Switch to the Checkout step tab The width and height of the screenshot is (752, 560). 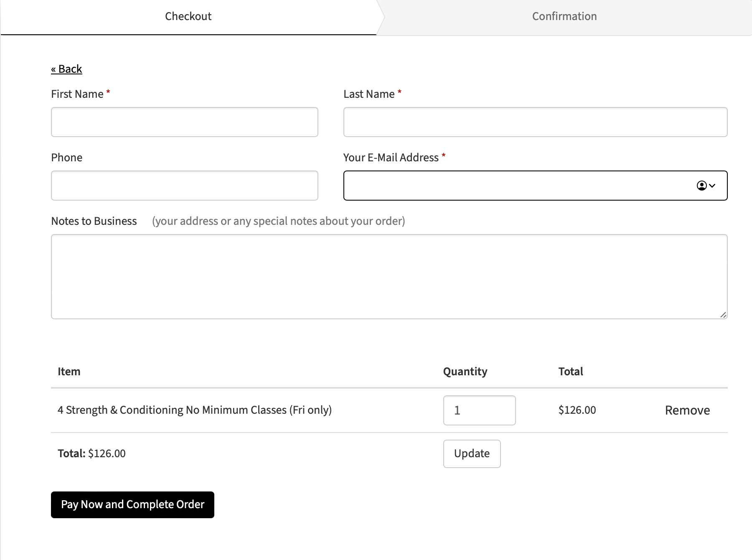pyautogui.click(x=188, y=17)
